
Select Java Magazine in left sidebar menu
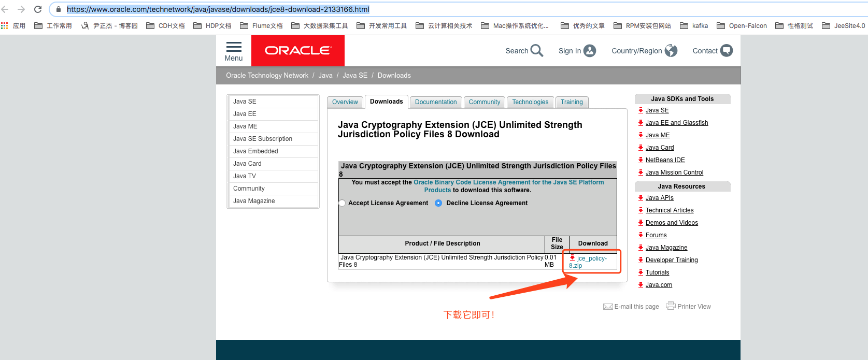pyautogui.click(x=274, y=201)
